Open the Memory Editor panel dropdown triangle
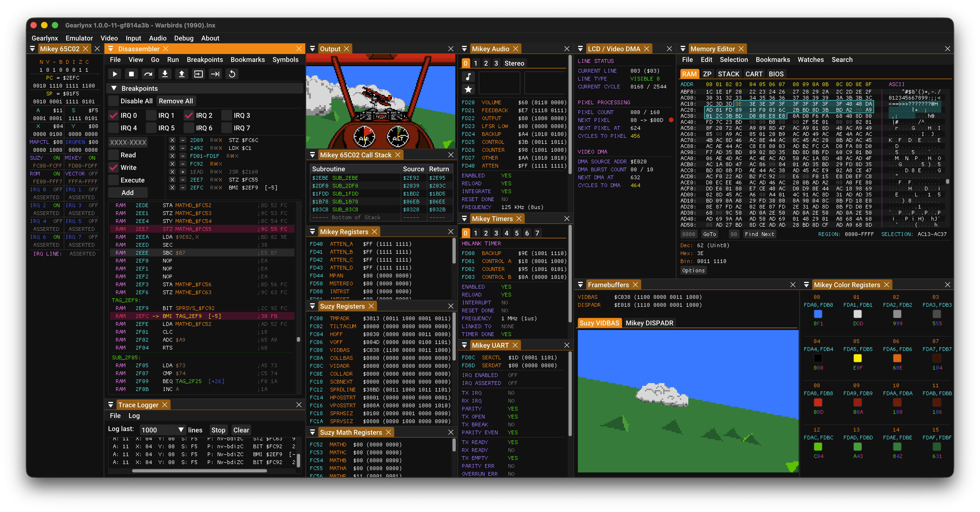 683,49
